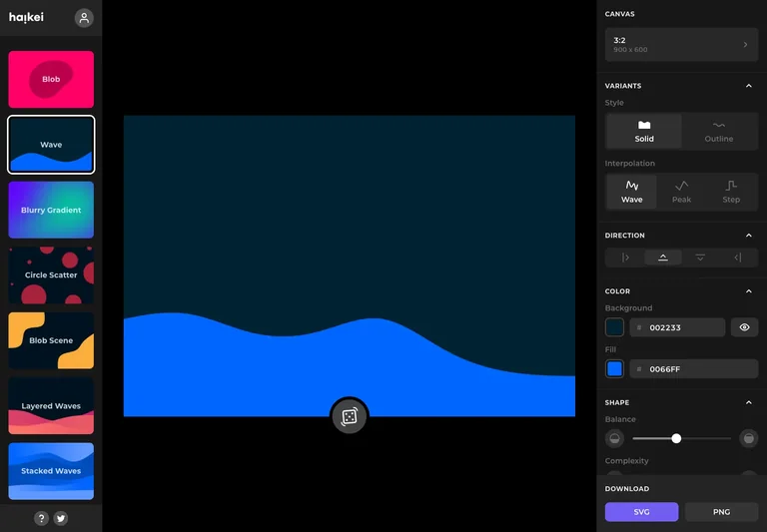The image size is (767, 532).
Task: Select the Solid style option
Action: point(644,132)
